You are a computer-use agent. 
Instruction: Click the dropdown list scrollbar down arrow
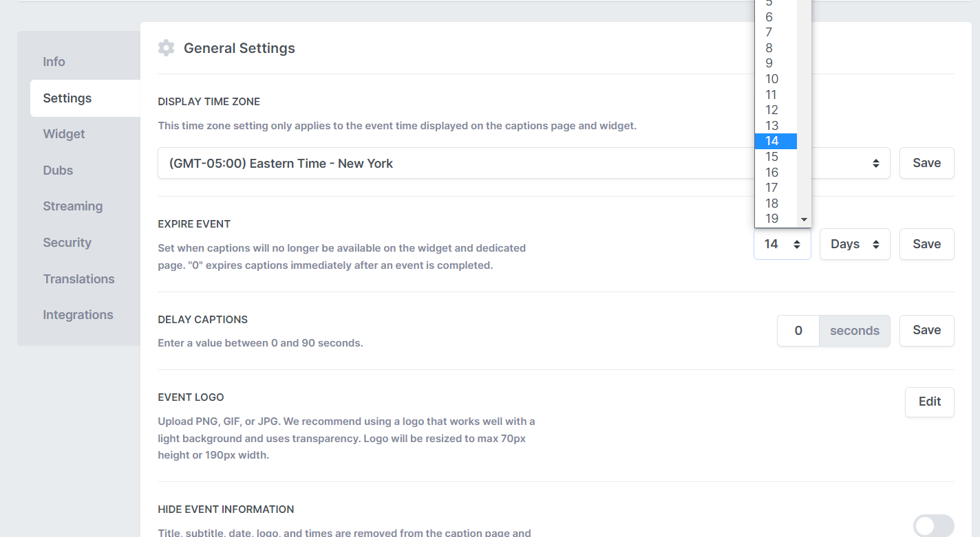(x=804, y=220)
